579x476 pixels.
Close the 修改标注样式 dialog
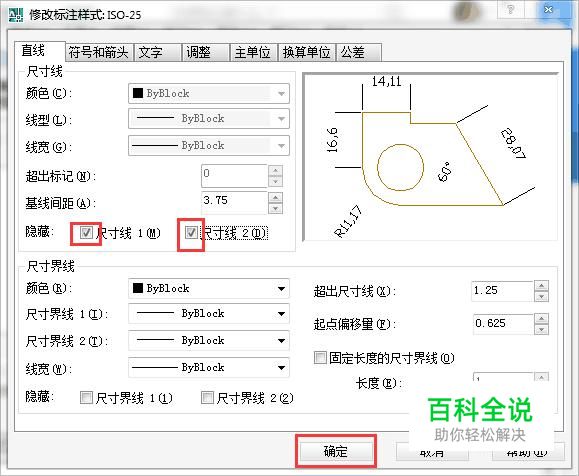[549, 9]
